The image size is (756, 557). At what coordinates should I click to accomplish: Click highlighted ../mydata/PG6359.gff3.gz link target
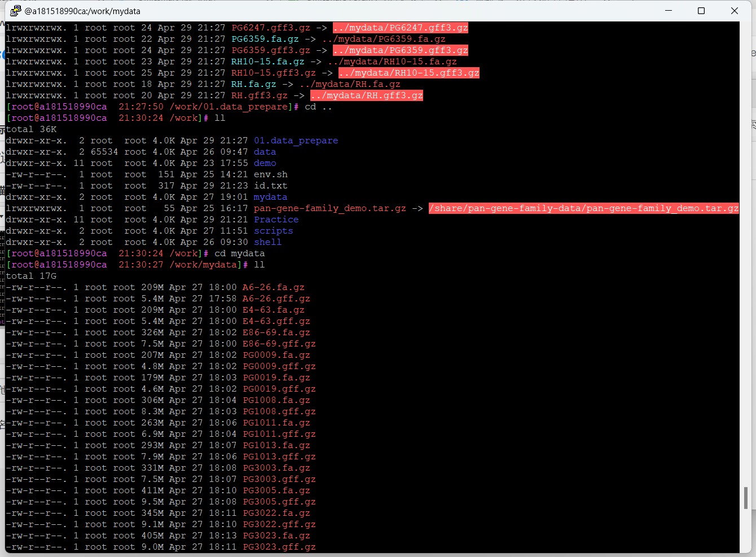pos(400,50)
